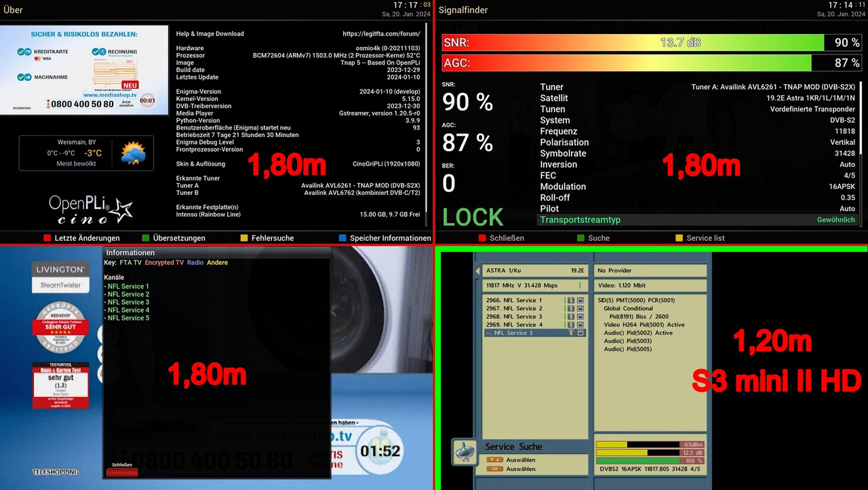This screenshot has height=490, width=868.
Task: Click 'Video: 1.120 Mbit' field
Action: point(650,286)
